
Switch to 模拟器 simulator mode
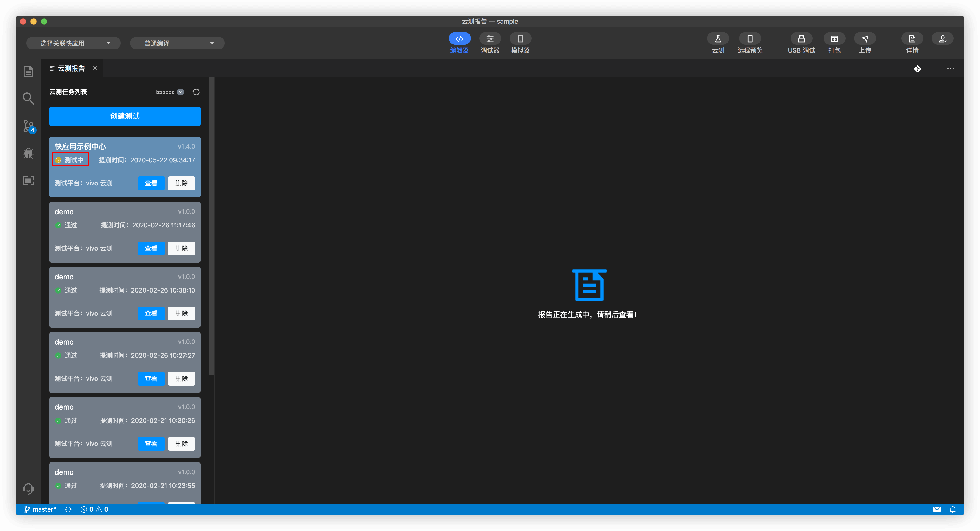(520, 39)
